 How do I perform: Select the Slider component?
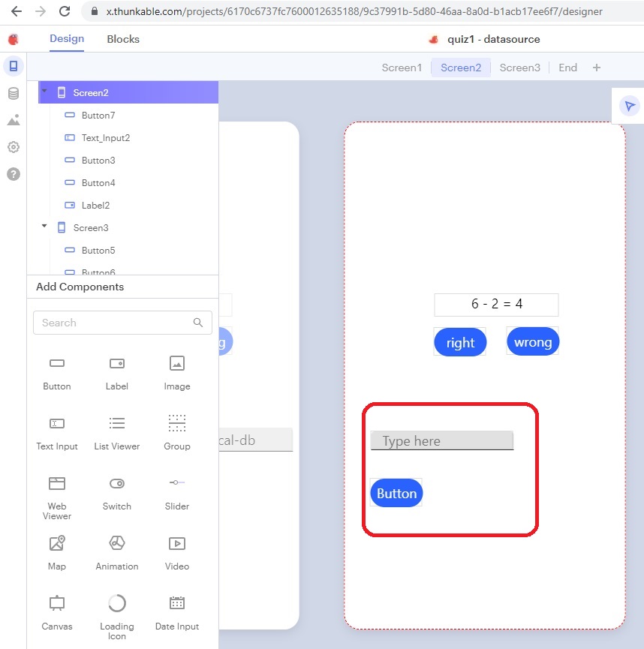pyautogui.click(x=177, y=484)
